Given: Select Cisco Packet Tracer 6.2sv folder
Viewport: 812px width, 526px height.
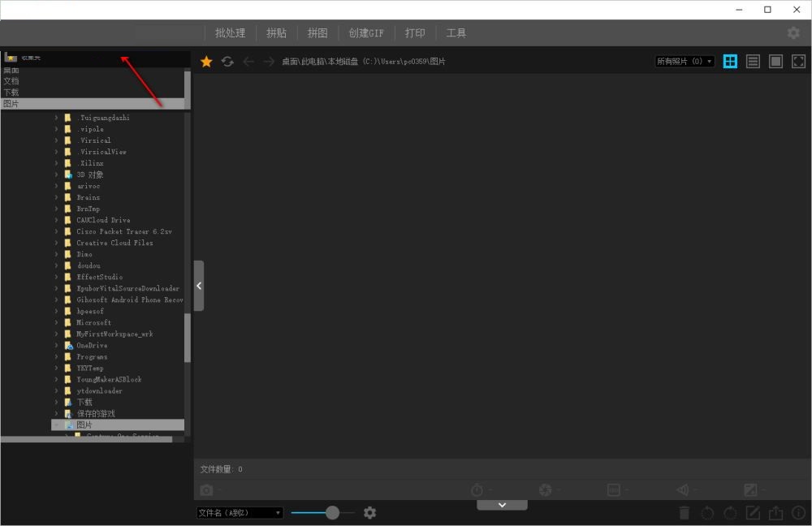Looking at the screenshot, I should [x=124, y=231].
